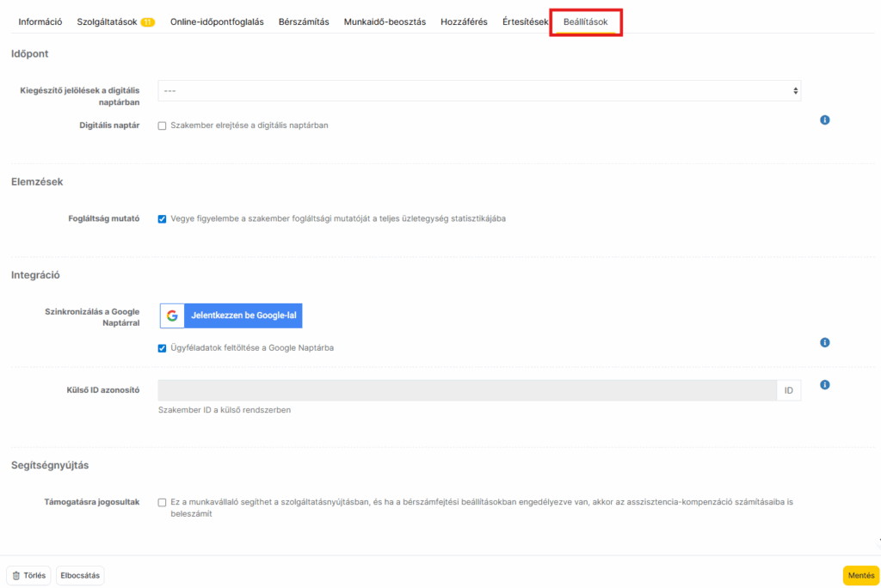This screenshot has width=881, height=588.
Task: Uncheck the Foglaltság mutató checkbox
Action: (x=162, y=218)
